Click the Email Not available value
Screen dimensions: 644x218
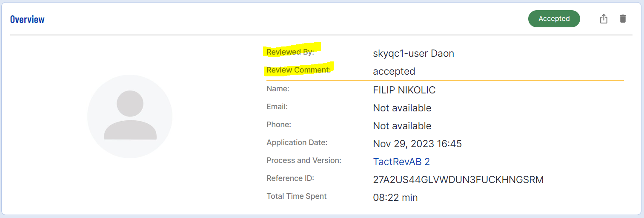coord(402,108)
